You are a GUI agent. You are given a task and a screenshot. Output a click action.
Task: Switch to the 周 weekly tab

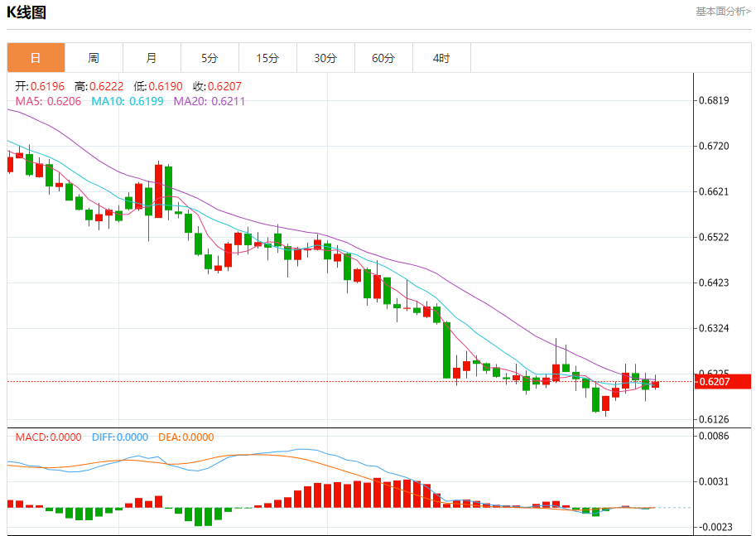pyautogui.click(x=94, y=58)
